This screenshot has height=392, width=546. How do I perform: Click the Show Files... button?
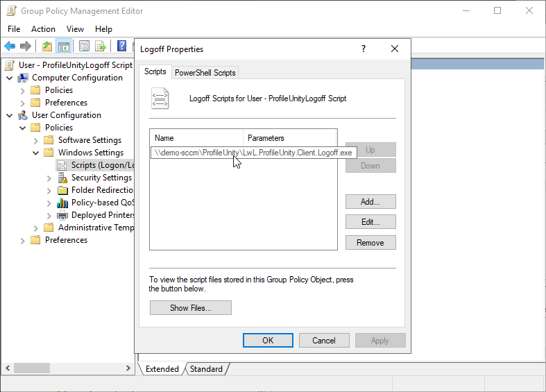pyautogui.click(x=191, y=308)
